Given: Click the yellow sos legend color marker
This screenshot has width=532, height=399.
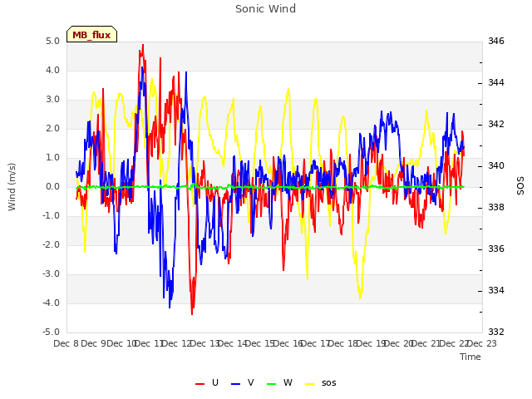Looking at the screenshot, I should click(x=310, y=384).
